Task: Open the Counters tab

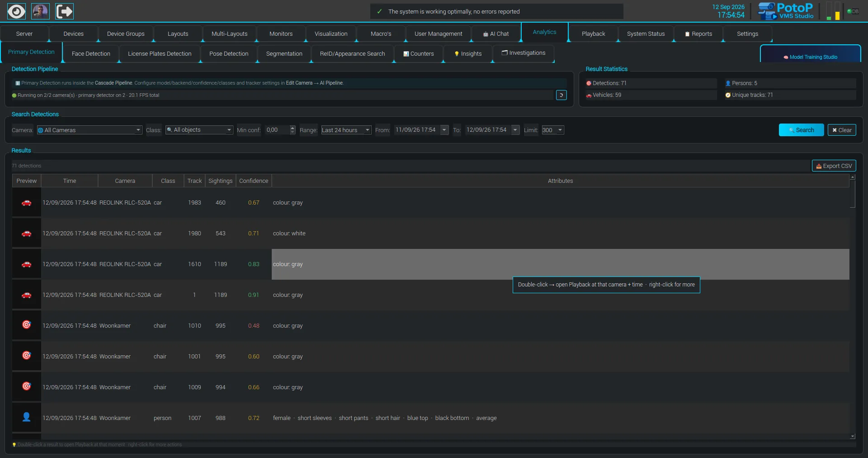Action: (x=419, y=54)
